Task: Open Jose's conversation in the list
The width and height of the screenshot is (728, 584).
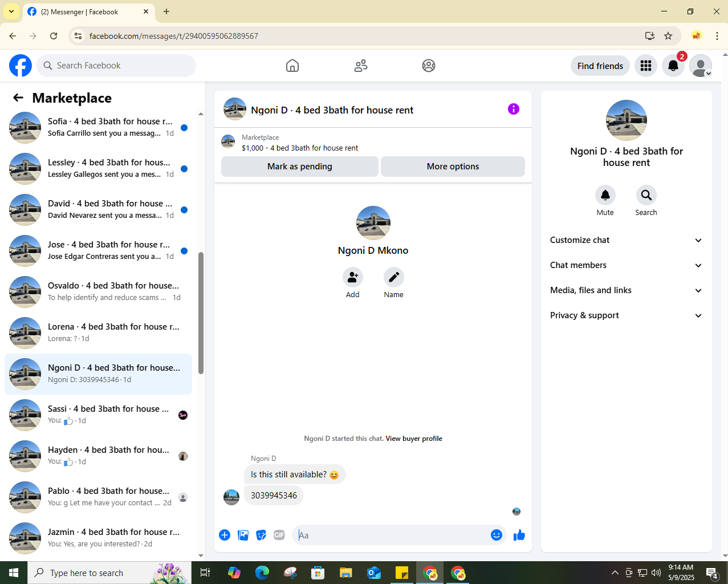Action: (98, 251)
